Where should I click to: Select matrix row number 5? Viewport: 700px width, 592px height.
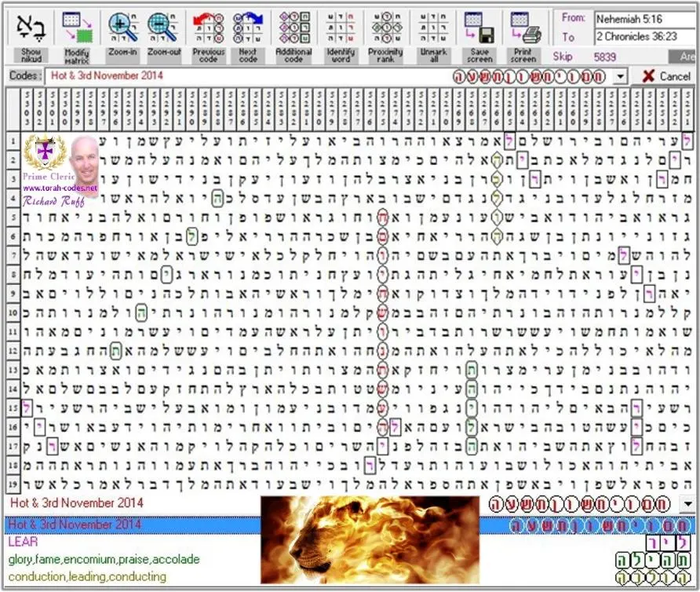(13, 217)
